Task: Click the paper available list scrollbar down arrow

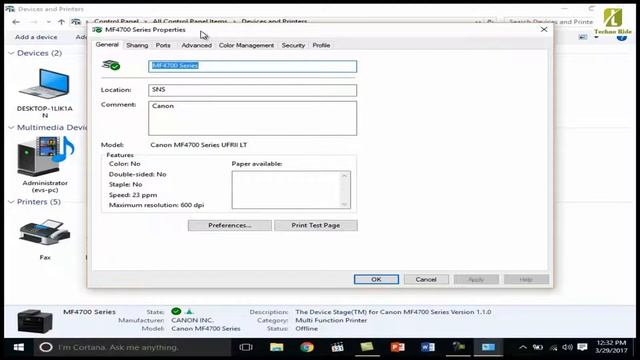Action: point(344,204)
